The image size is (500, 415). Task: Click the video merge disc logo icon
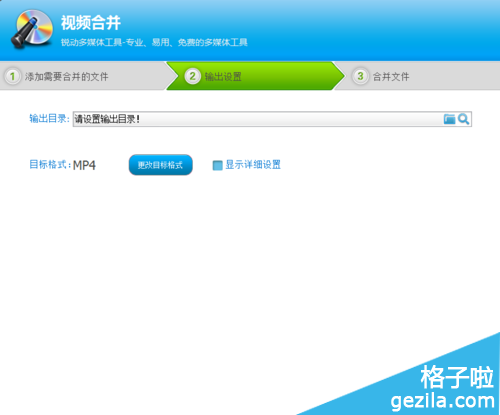(x=32, y=29)
